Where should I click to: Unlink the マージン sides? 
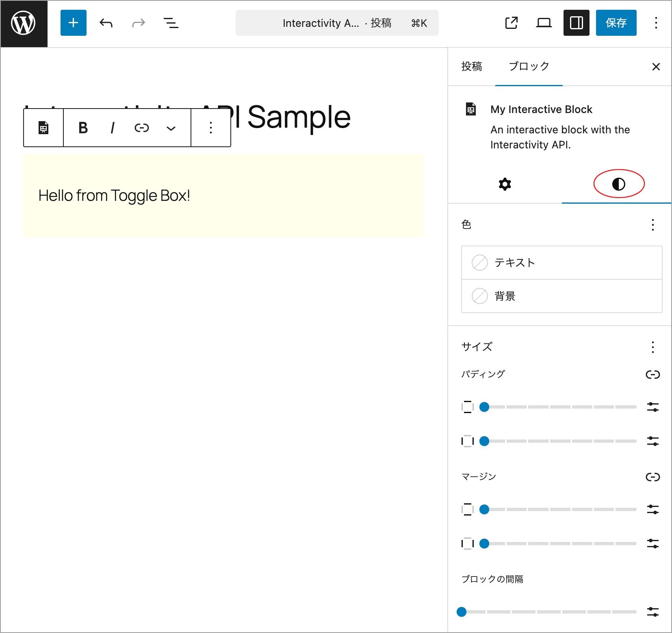pyautogui.click(x=653, y=477)
